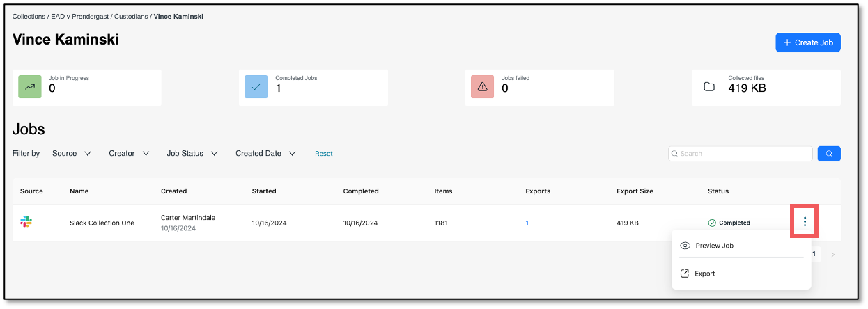The width and height of the screenshot is (868, 309).
Task: Expand the Creator filter dropdown
Action: point(129,153)
